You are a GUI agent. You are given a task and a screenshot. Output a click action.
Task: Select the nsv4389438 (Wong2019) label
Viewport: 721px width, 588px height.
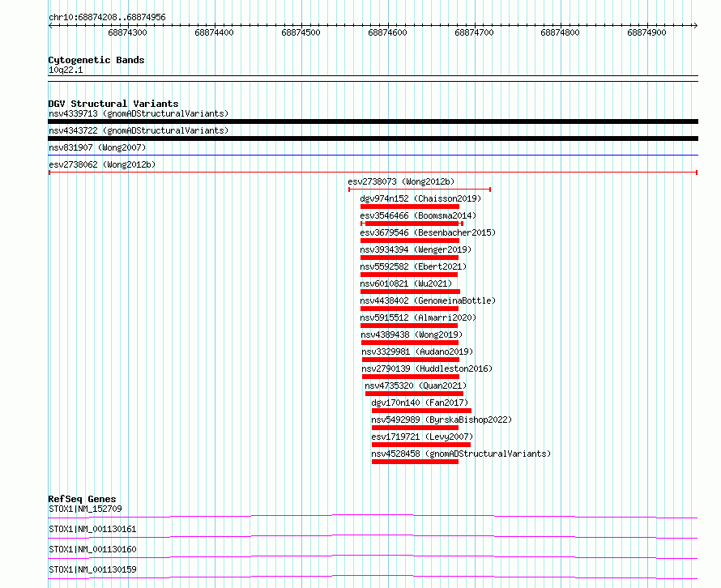click(412, 334)
